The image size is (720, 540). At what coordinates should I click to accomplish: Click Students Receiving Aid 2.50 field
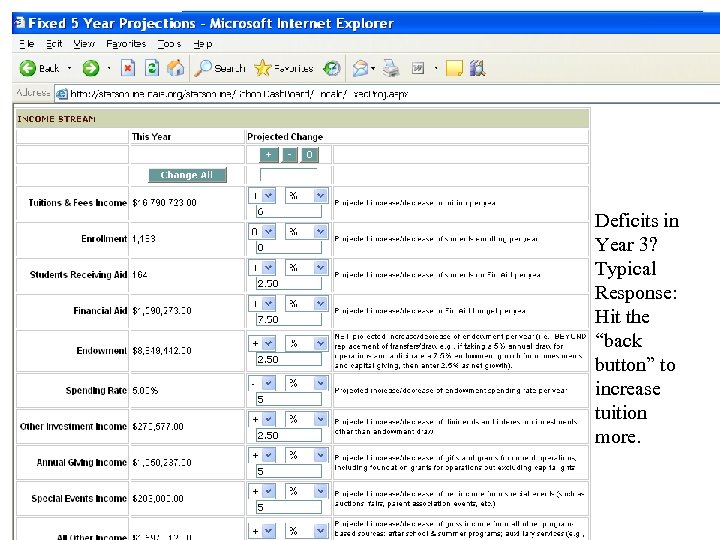click(x=289, y=283)
